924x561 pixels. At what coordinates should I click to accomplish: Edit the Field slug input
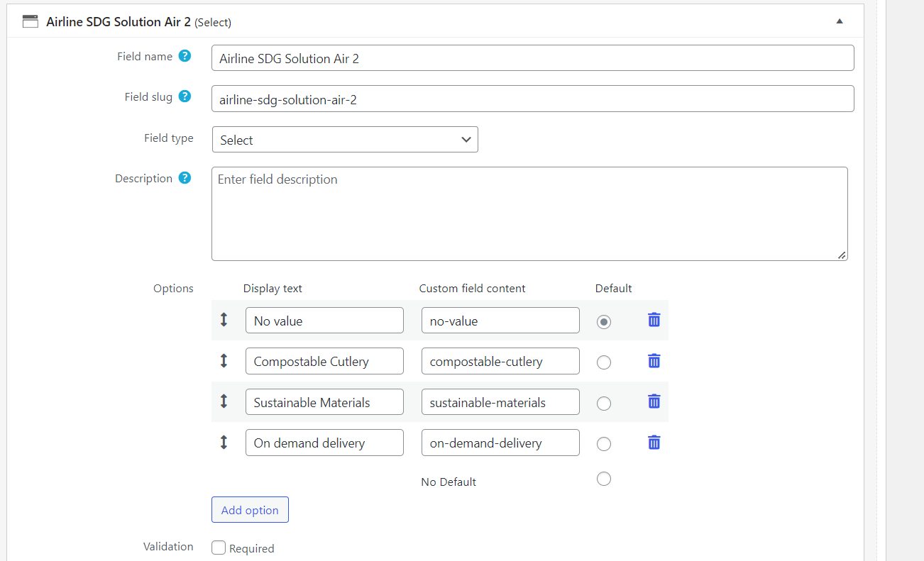(532, 99)
